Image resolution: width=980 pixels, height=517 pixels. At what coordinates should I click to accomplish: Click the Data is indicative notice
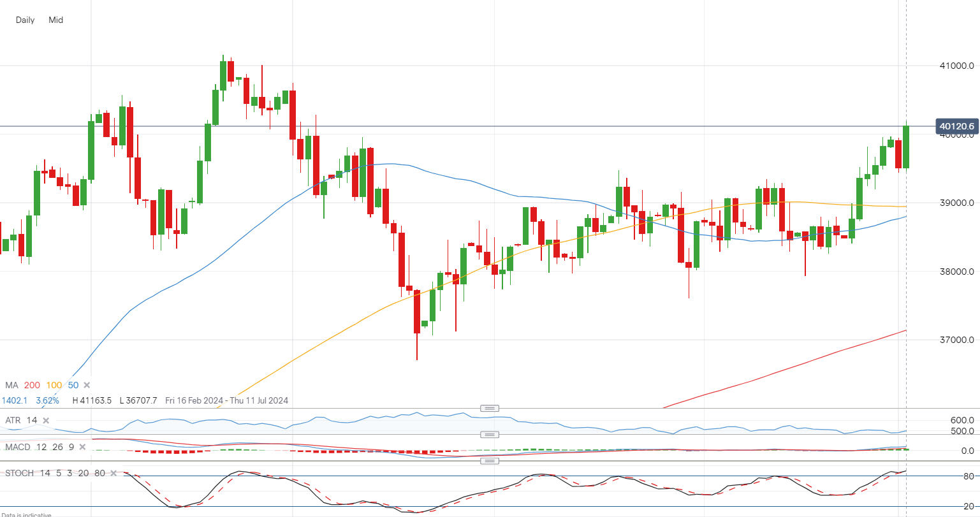[26, 514]
